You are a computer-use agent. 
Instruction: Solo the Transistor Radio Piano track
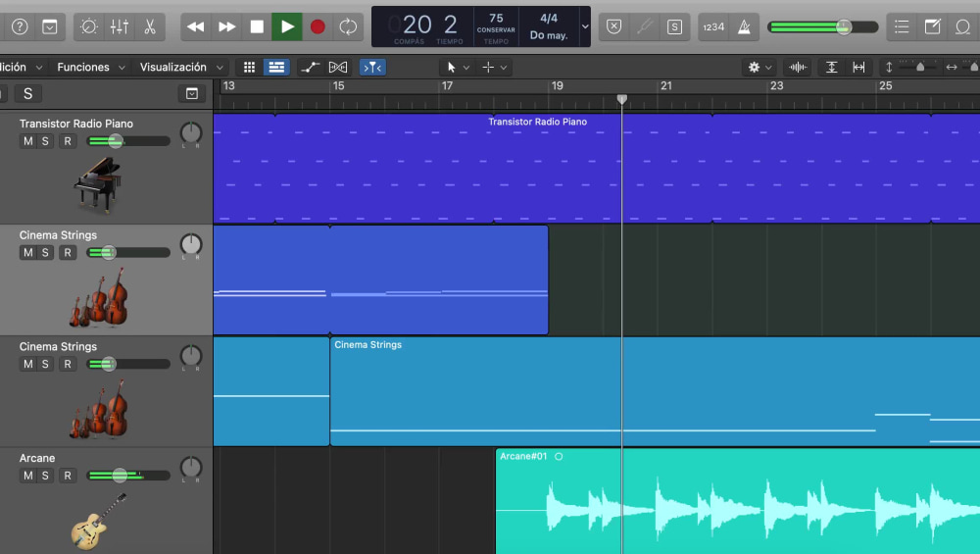45,141
